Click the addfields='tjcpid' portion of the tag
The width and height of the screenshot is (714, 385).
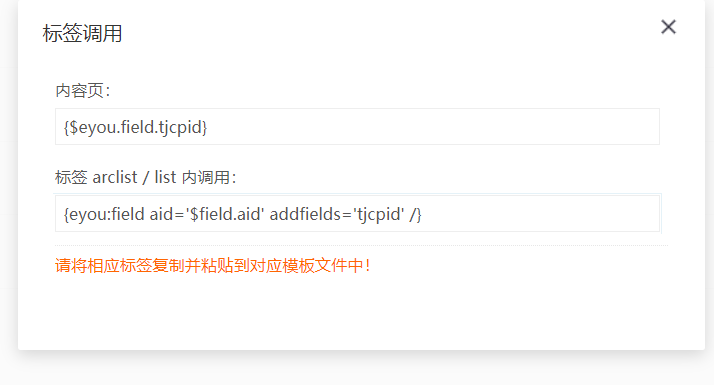pos(337,214)
